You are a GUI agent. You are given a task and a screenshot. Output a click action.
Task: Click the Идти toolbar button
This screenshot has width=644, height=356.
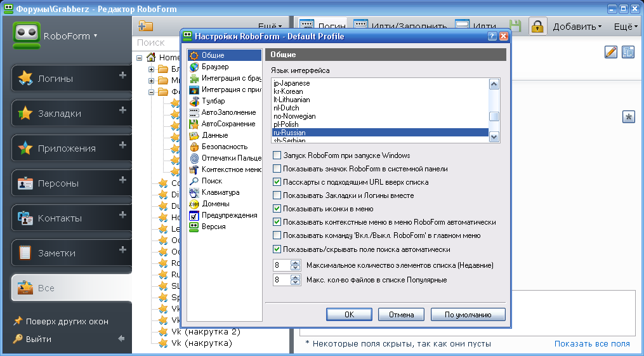tap(476, 25)
